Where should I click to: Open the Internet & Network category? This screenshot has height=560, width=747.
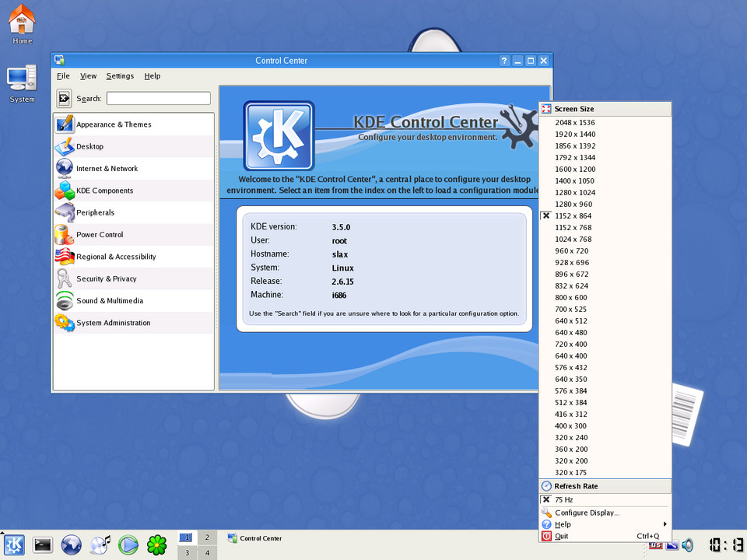(x=134, y=169)
